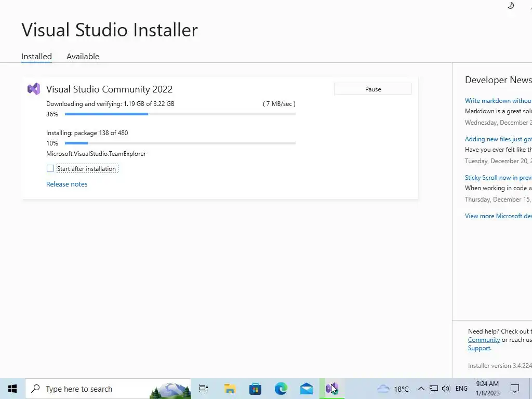Open Task View from the taskbar

(x=204, y=389)
